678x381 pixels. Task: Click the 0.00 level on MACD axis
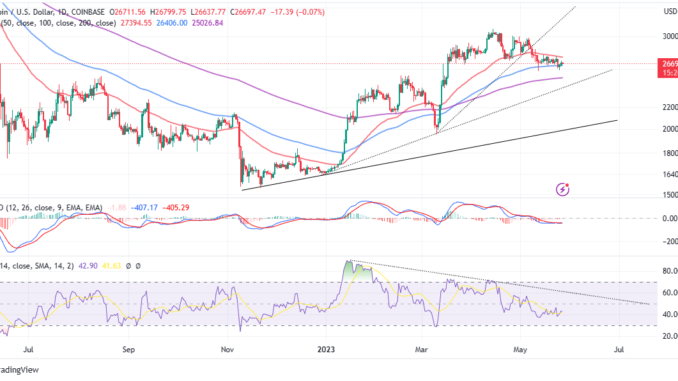pos(670,218)
